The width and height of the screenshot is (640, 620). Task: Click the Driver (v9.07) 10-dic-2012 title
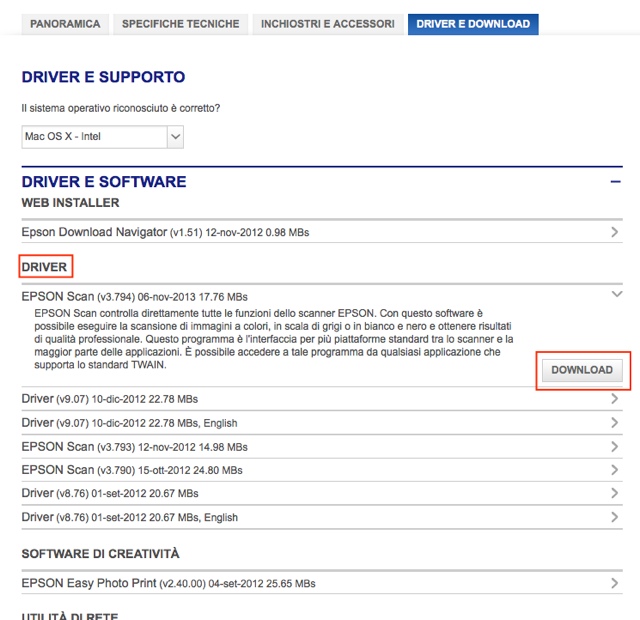tap(110, 399)
